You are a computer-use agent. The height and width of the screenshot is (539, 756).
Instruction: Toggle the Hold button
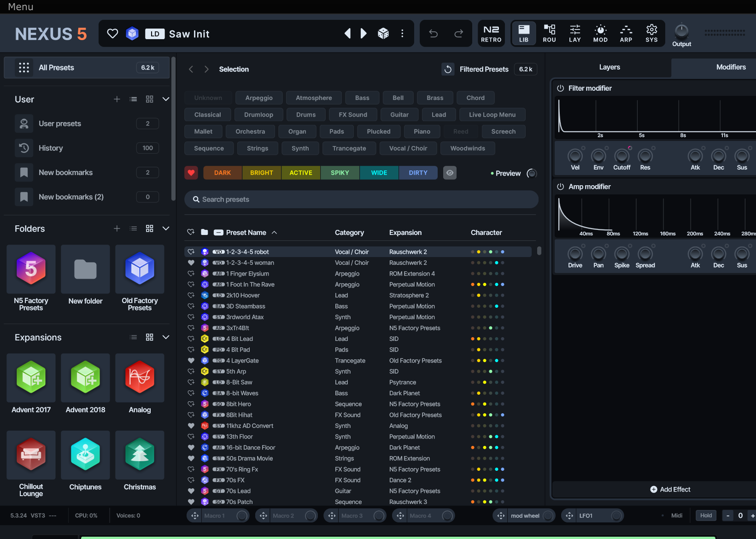tap(706, 516)
